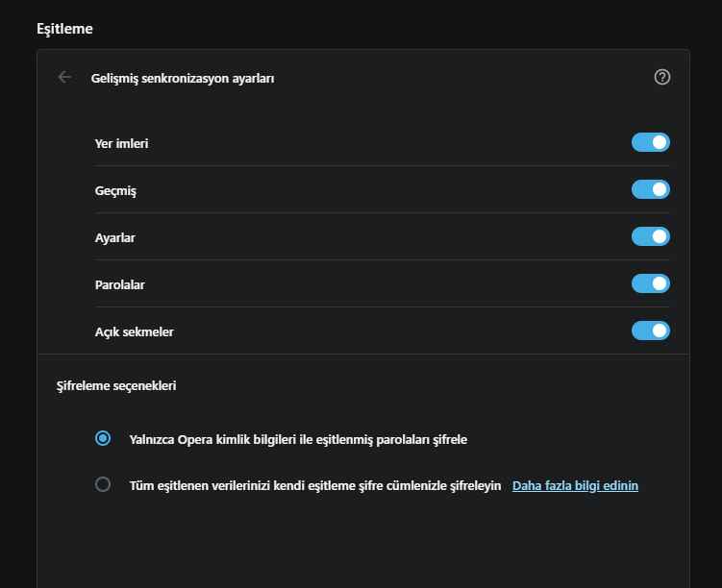Open the Daha fazla bilgi edinin link
The width and height of the screenshot is (722, 588).
(x=575, y=486)
